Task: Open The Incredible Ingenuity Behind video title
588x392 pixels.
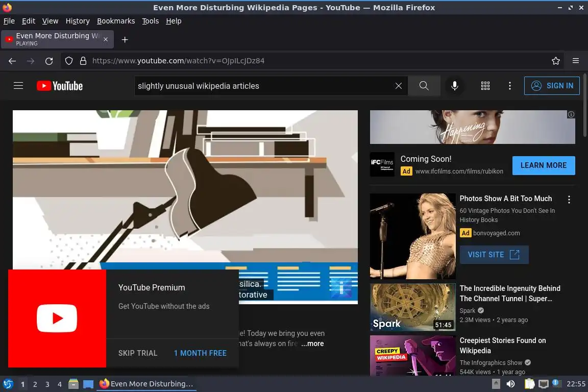Action: [x=509, y=293]
